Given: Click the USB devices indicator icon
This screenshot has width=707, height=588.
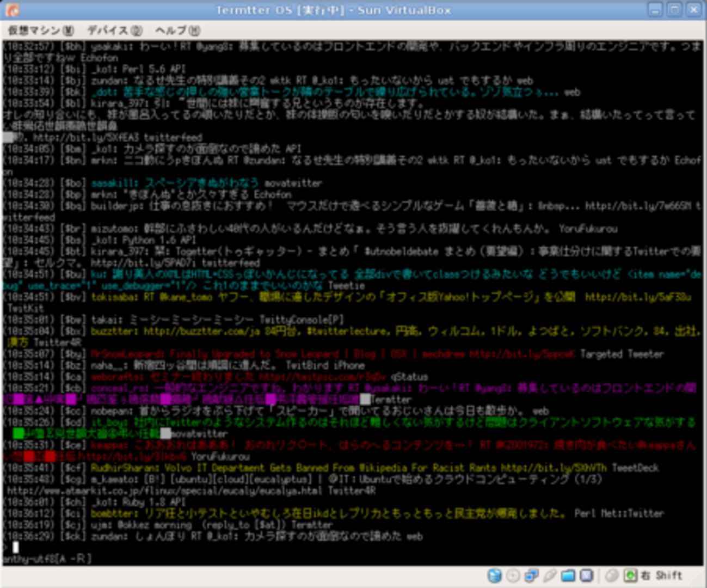Looking at the screenshot, I should click(550, 575).
